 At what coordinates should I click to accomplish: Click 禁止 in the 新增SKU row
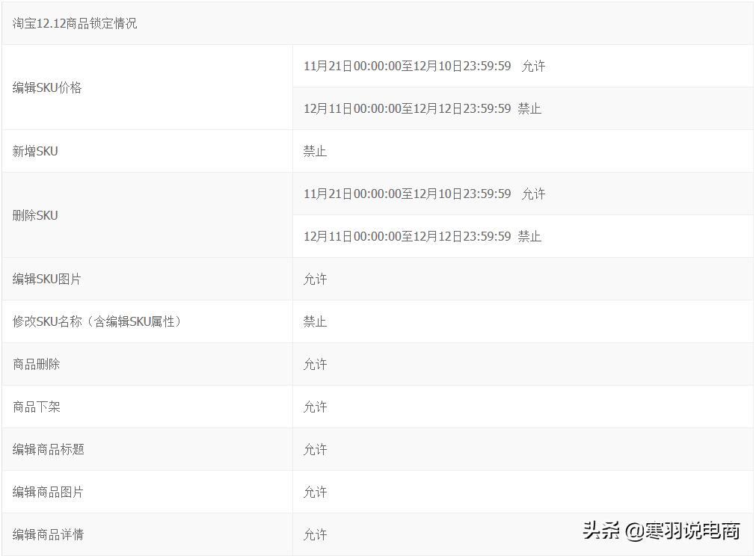316,151
